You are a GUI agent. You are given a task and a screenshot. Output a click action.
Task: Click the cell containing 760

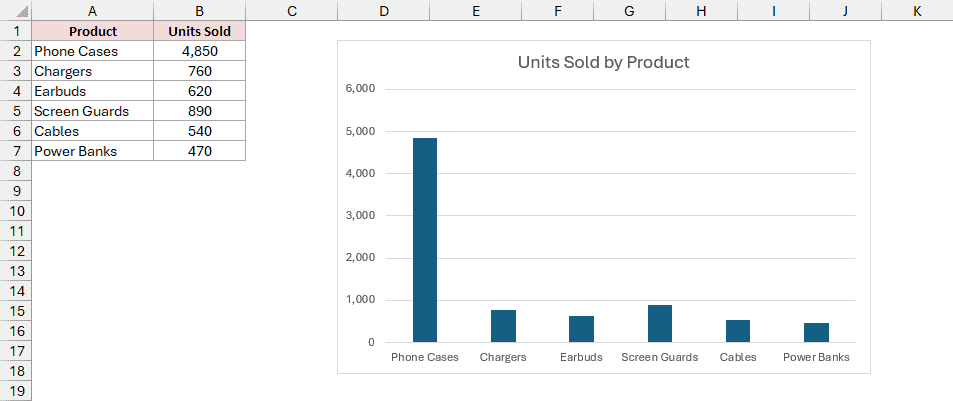click(x=199, y=71)
